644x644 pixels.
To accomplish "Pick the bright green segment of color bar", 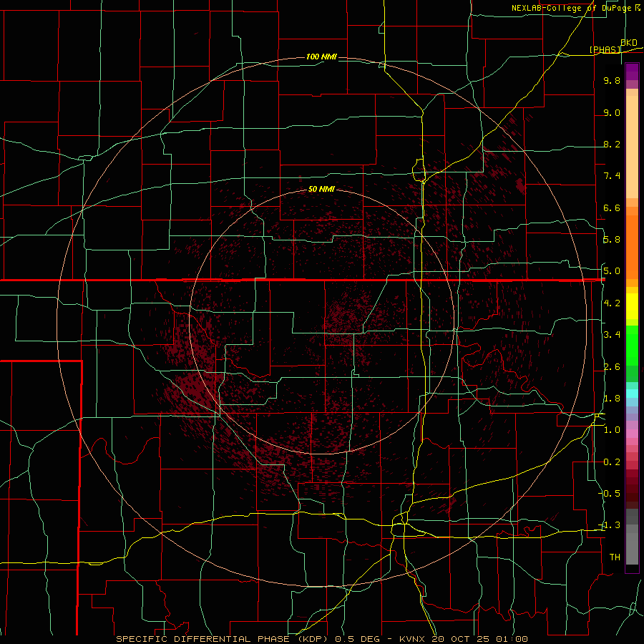I will (632, 346).
